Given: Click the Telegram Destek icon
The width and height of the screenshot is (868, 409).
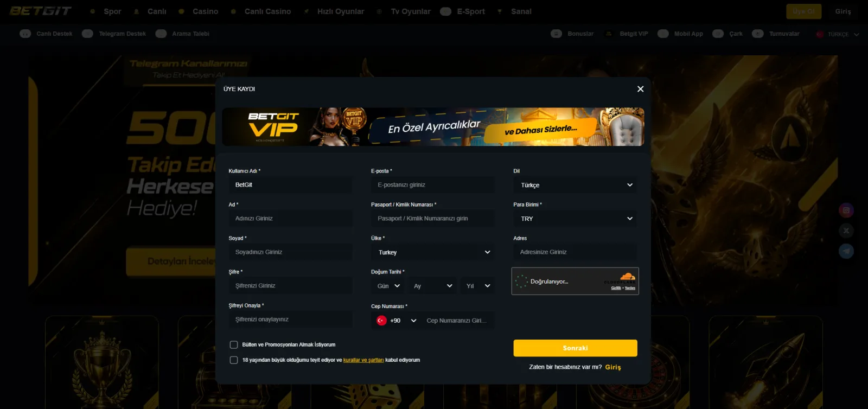Looking at the screenshot, I should (87, 34).
